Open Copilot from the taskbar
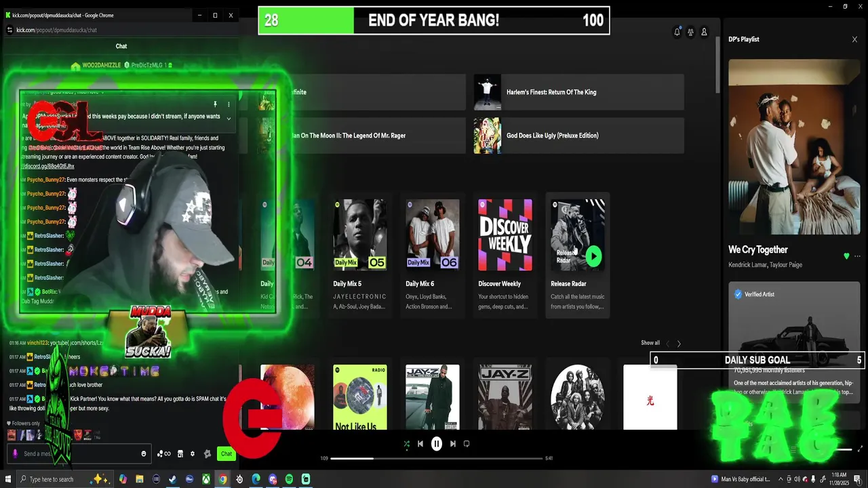Viewport: 868px width, 488px height. 123,479
